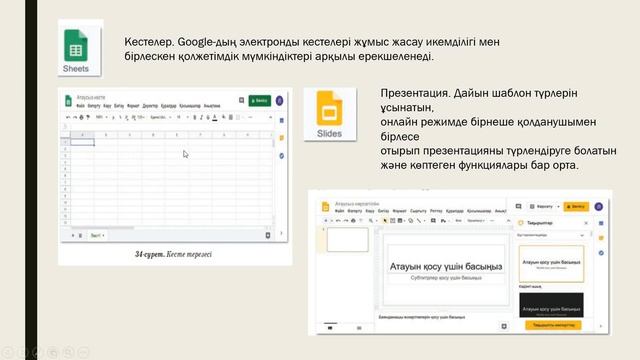Toggle bold in the Sheets toolbar

click(x=194, y=117)
